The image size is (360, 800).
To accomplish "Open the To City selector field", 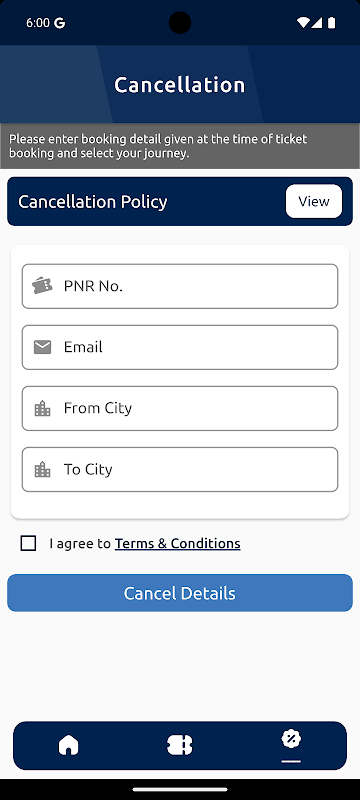I will pyautogui.click(x=180, y=469).
